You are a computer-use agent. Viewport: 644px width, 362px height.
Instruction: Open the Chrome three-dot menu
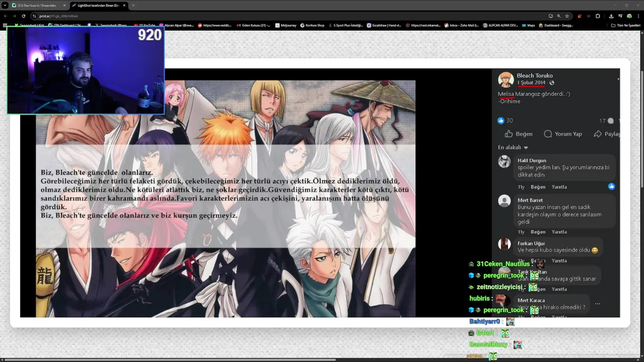[x=638, y=16]
